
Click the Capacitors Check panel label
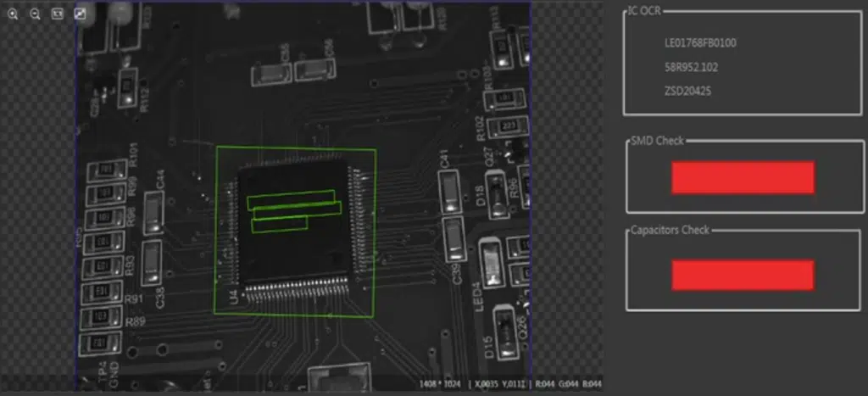[670, 230]
